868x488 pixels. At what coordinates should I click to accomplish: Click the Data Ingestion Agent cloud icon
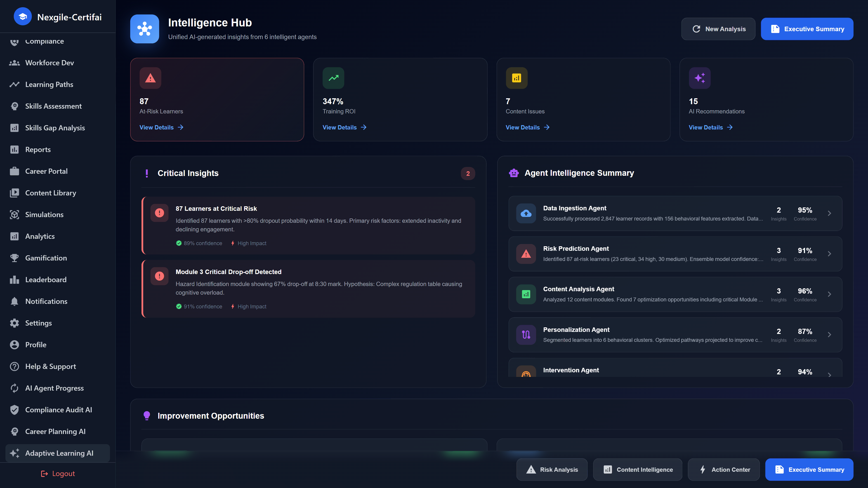coord(526,213)
